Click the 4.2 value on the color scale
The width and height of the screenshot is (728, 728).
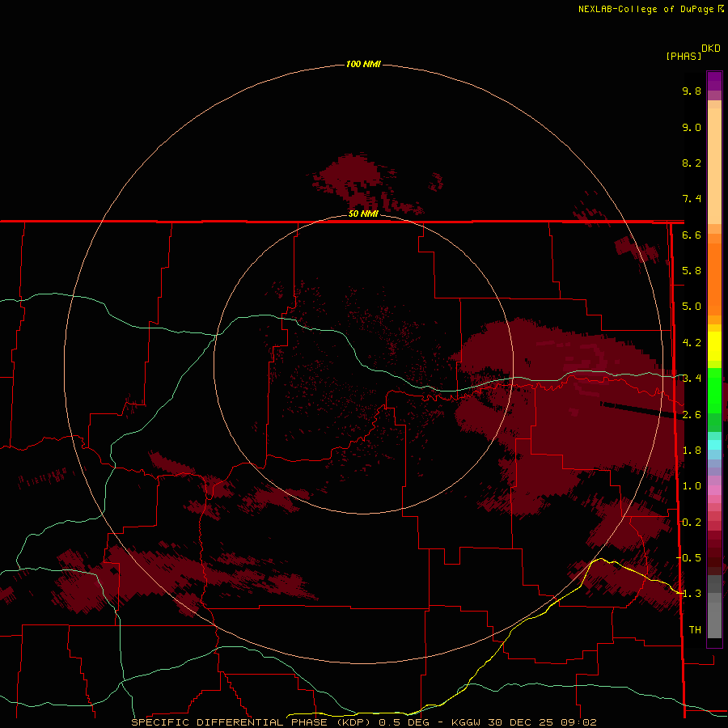pos(692,343)
